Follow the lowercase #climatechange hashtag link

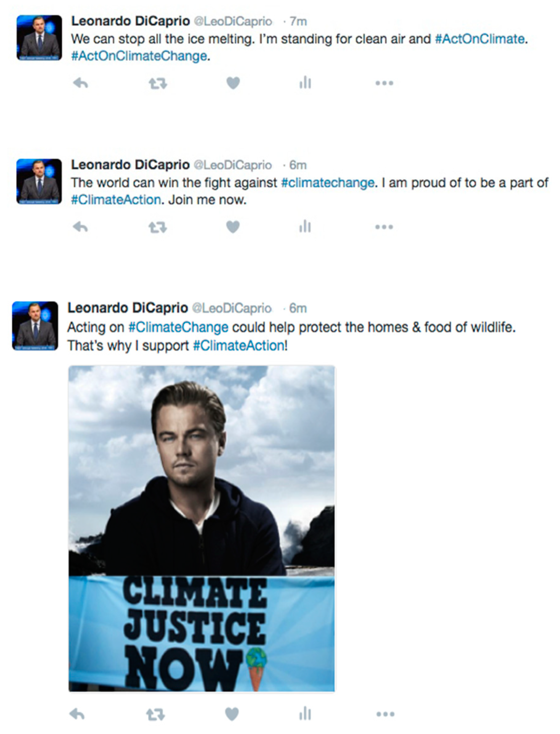point(328,183)
